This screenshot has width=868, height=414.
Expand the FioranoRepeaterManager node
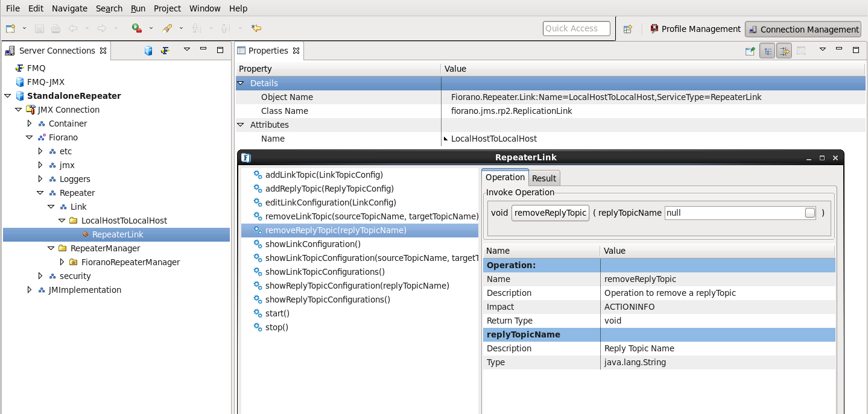(62, 262)
